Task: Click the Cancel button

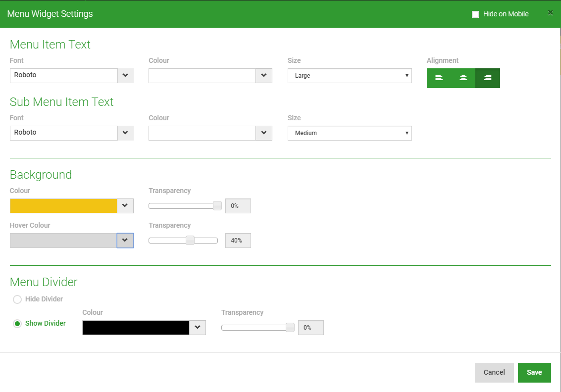Action: (494, 372)
